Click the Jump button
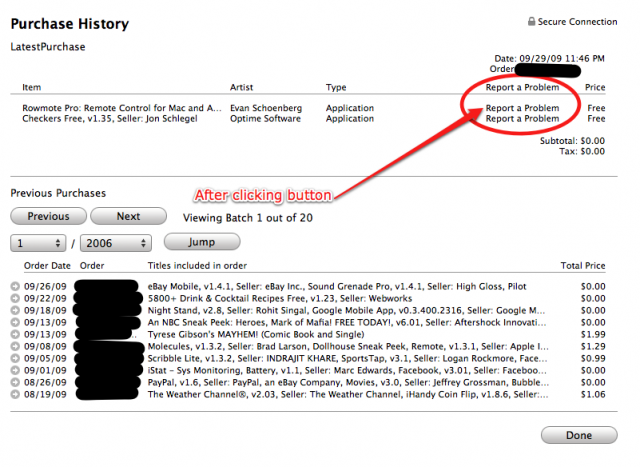This screenshot has width=640, height=467. [202, 242]
